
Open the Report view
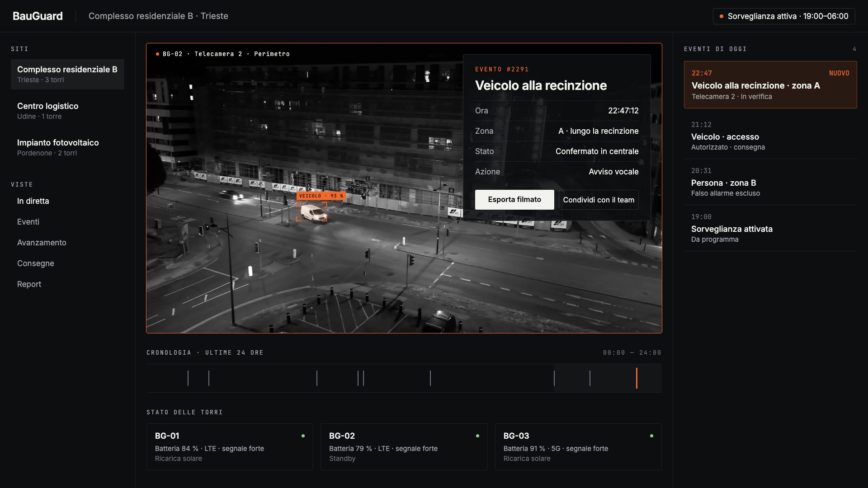(29, 284)
